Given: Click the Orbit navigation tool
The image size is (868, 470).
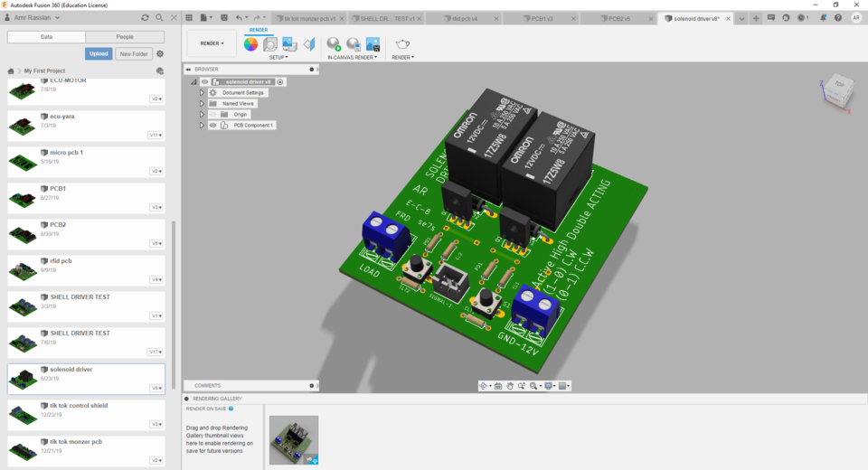Looking at the screenshot, I should click(x=484, y=386).
